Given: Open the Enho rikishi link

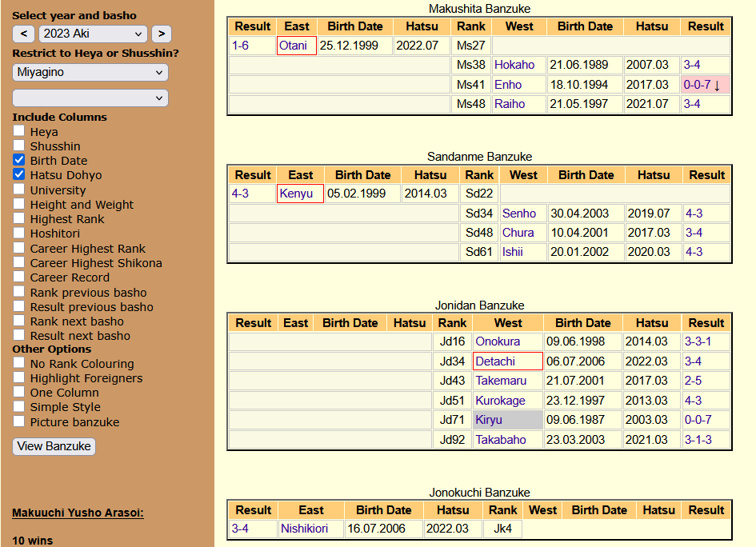Looking at the screenshot, I should pyautogui.click(x=508, y=85).
